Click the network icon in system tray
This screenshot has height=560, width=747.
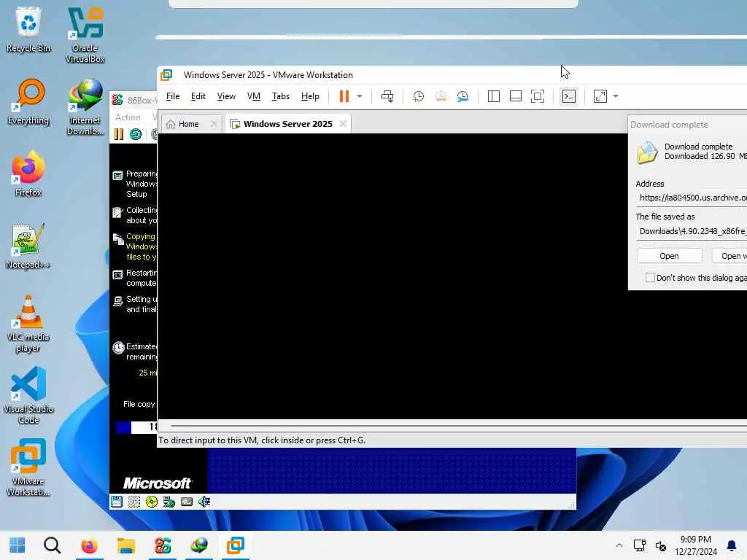pyautogui.click(x=639, y=545)
